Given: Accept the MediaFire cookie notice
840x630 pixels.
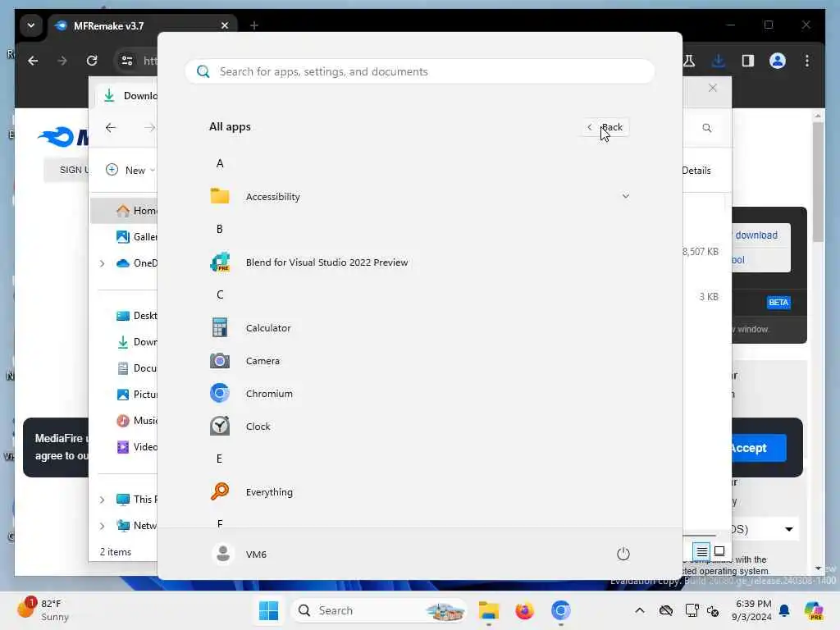Looking at the screenshot, I should tap(757, 448).
